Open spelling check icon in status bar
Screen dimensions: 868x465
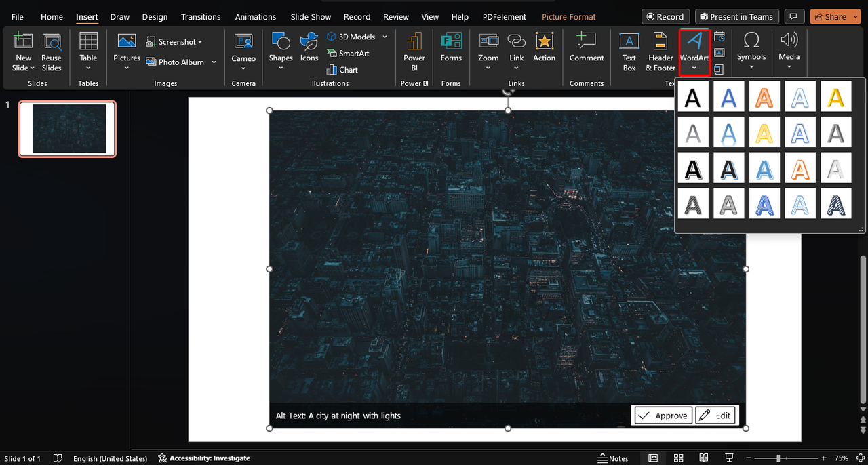(x=58, y=458)
